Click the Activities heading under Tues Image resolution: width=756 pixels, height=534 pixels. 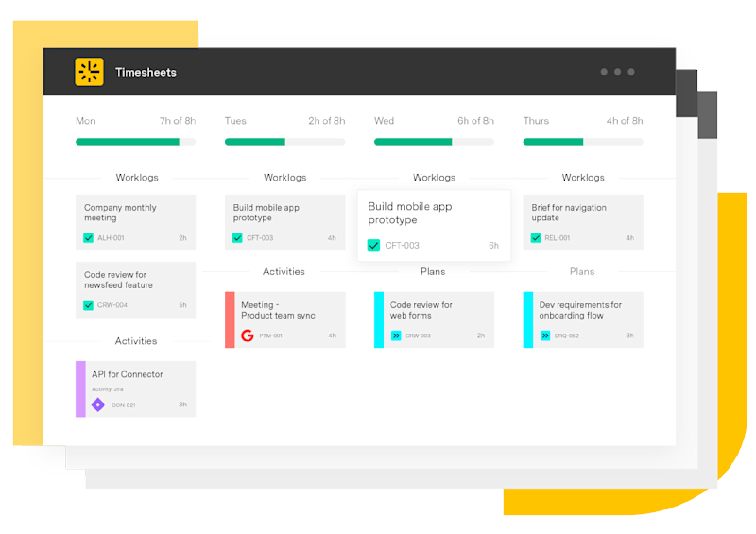(283, 271)
